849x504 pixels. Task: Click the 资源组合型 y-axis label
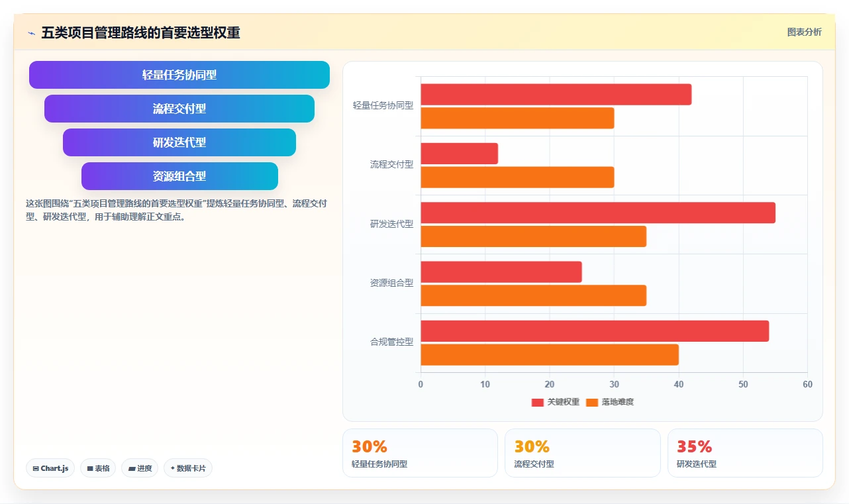point(391,283)
